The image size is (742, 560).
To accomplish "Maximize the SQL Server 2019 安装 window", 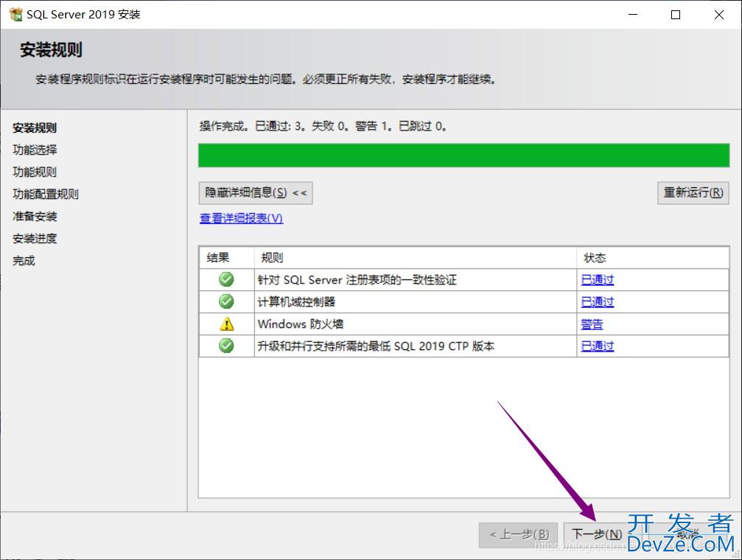I will pos(676,15).
